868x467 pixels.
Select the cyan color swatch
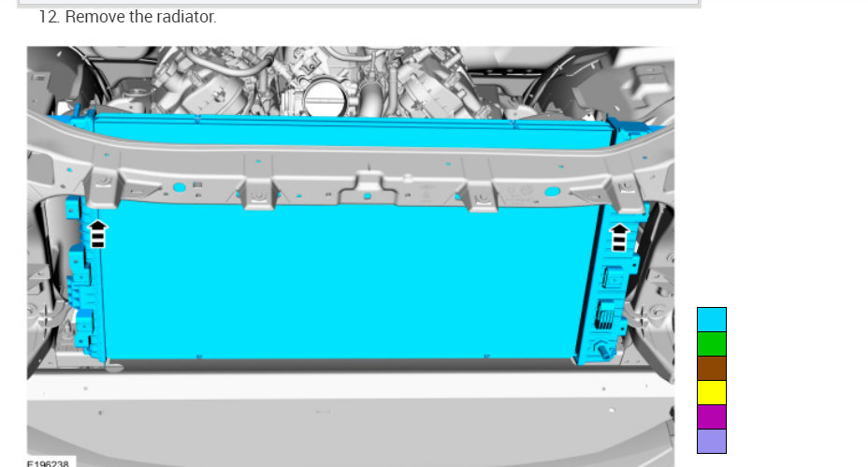click(712, 320)
